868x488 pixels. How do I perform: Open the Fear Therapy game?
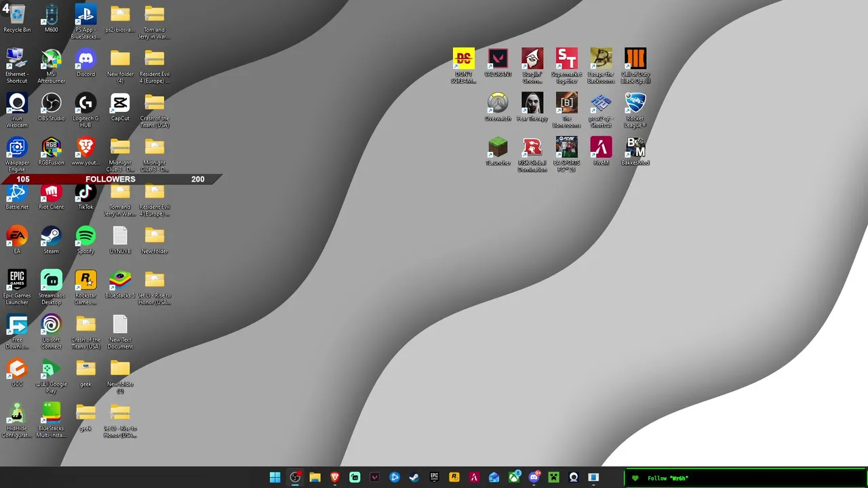(532, 107)
